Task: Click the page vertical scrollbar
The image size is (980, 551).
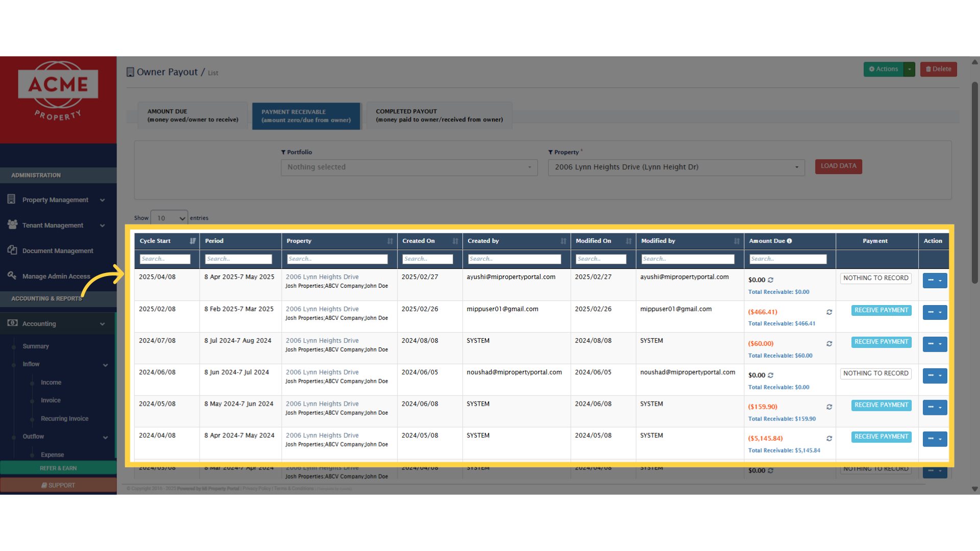Action: [975, 183]
